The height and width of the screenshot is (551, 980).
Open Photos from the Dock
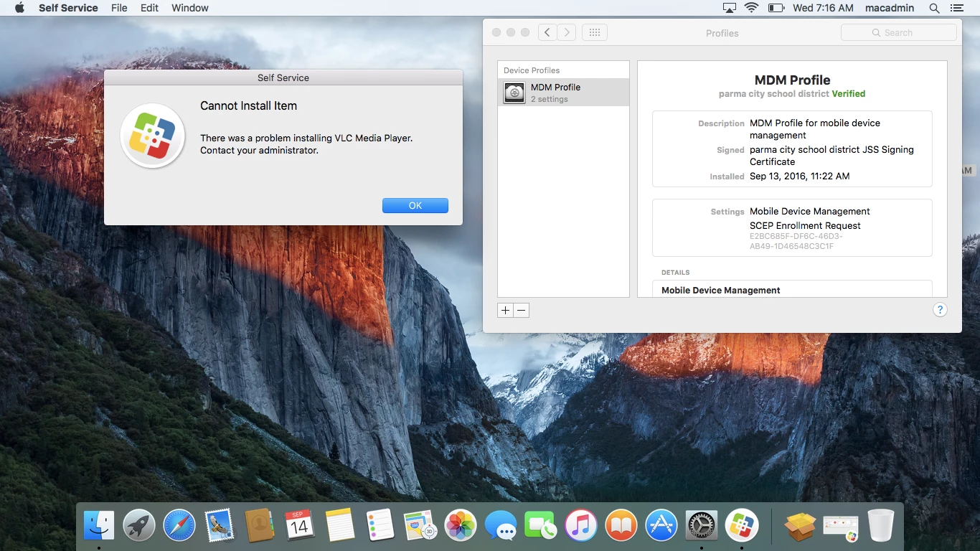[461, 527]
